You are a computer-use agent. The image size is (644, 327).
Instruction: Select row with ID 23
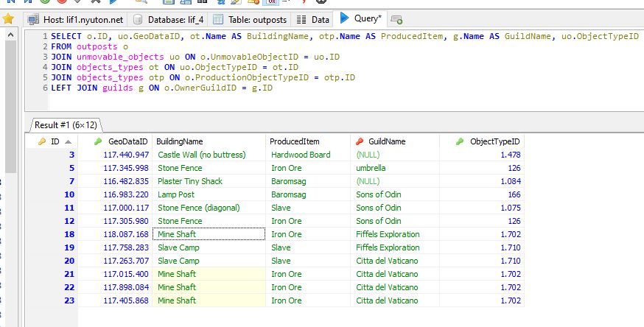click(69, 300)
